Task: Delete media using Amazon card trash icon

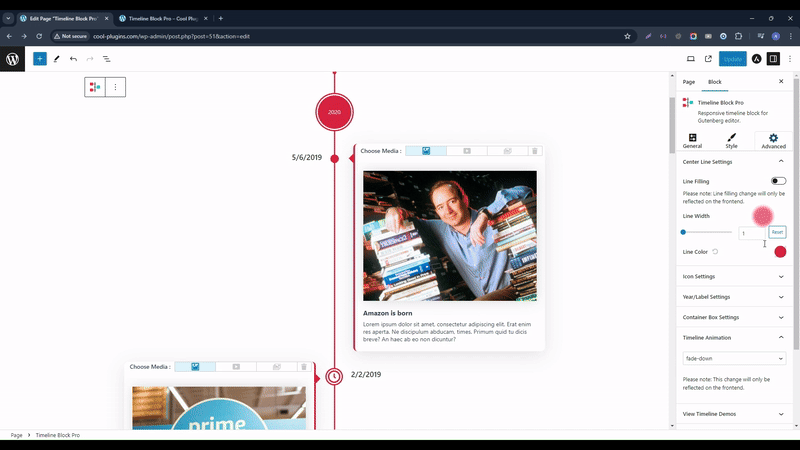Action: (x=534, y=151)
